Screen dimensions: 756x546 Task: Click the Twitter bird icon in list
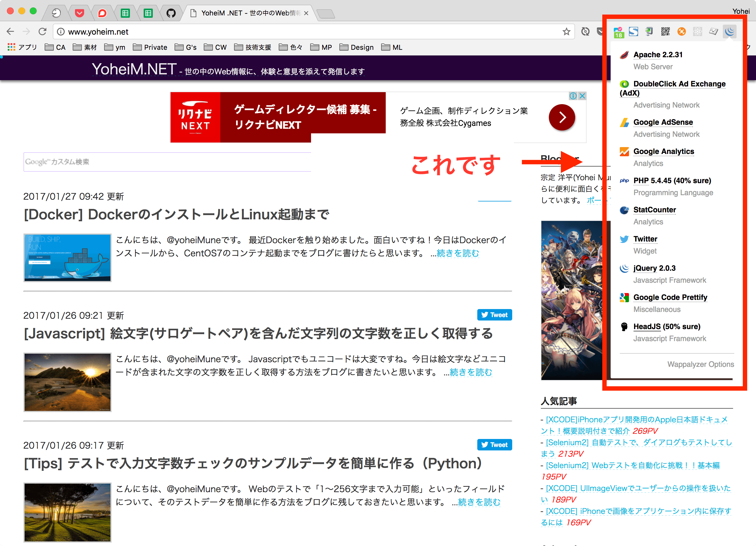click(624, 239)
